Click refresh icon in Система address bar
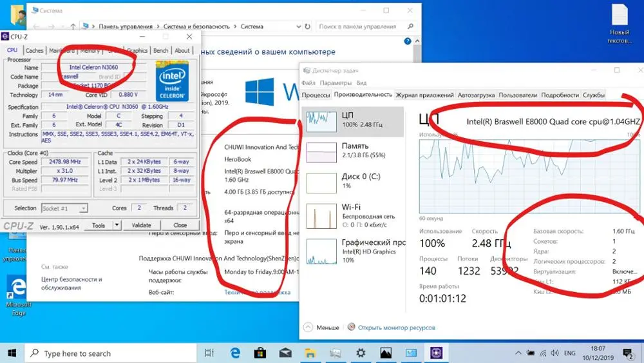The height and width of the screenshot is (363, 644). click(x=308, y=26)
